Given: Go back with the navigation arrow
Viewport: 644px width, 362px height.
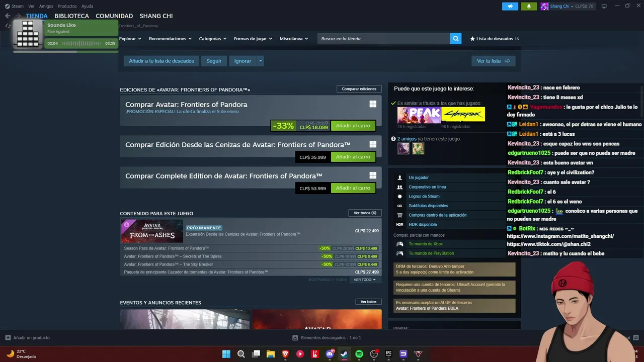Looking at the screenshot, I should (x=7, y=16).
